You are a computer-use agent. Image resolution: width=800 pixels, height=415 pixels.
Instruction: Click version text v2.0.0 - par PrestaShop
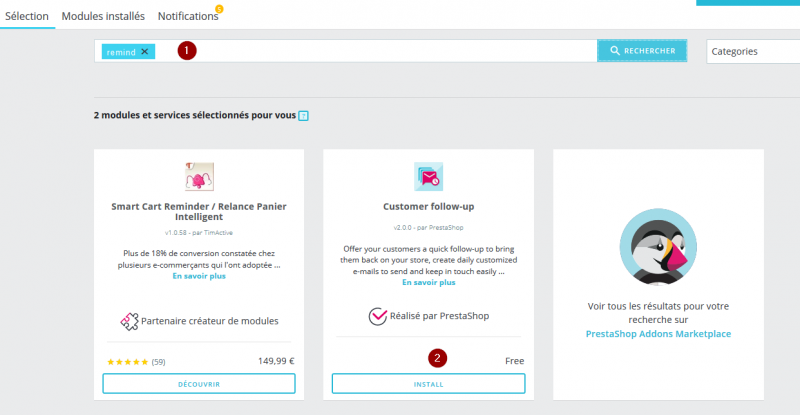click(429, 228)
